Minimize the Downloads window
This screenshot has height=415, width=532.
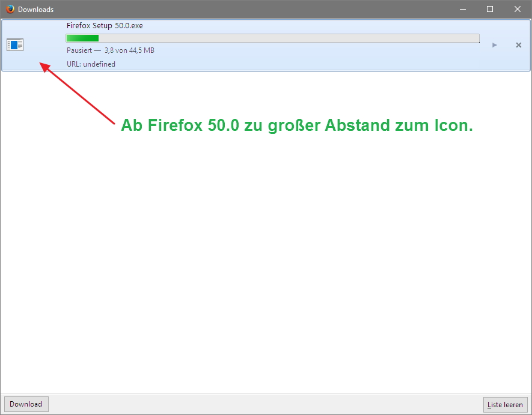pyautogui.click(x=463, y=9)
